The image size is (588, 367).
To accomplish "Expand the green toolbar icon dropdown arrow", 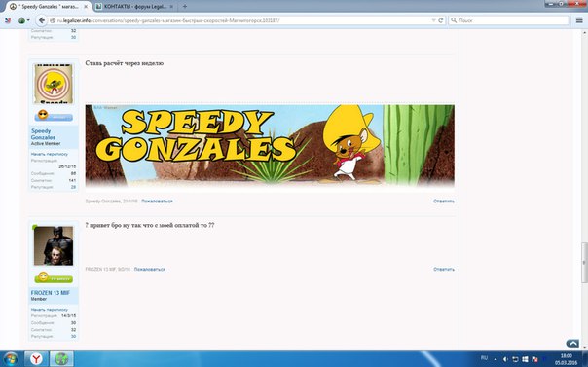I will (28, 20).
